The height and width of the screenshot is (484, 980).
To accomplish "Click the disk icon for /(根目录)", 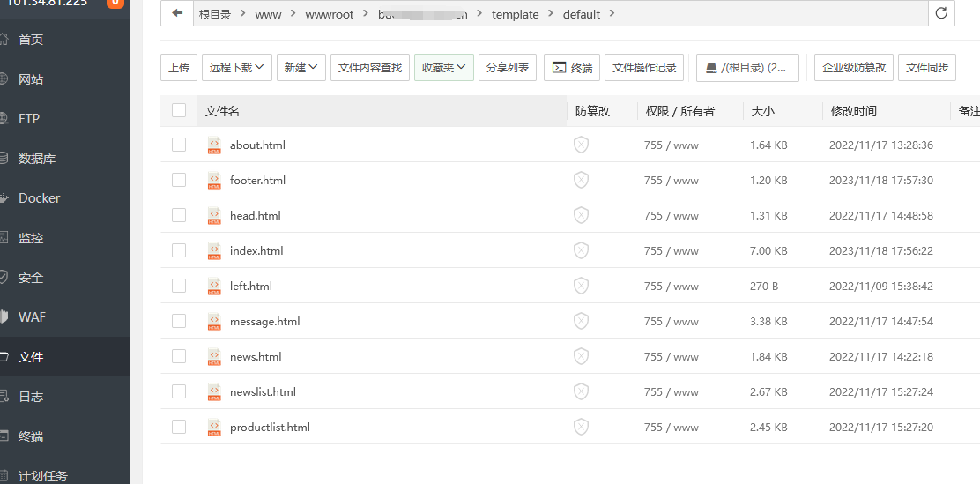I will 711,68.
